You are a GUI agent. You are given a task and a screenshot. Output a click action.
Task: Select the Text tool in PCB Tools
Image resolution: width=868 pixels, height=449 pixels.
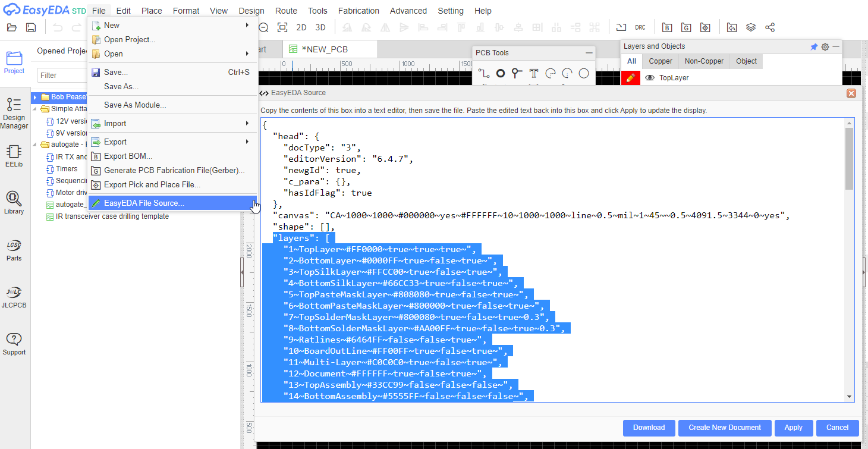534,73
